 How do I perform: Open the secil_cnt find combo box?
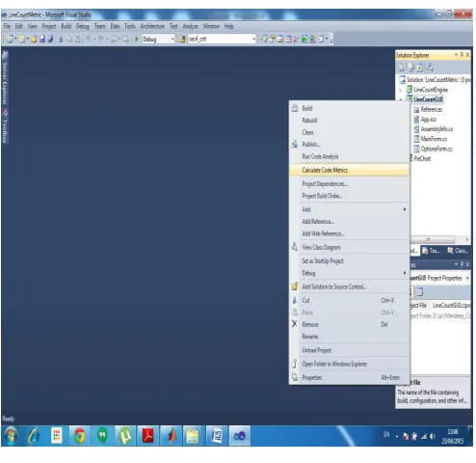222,40
